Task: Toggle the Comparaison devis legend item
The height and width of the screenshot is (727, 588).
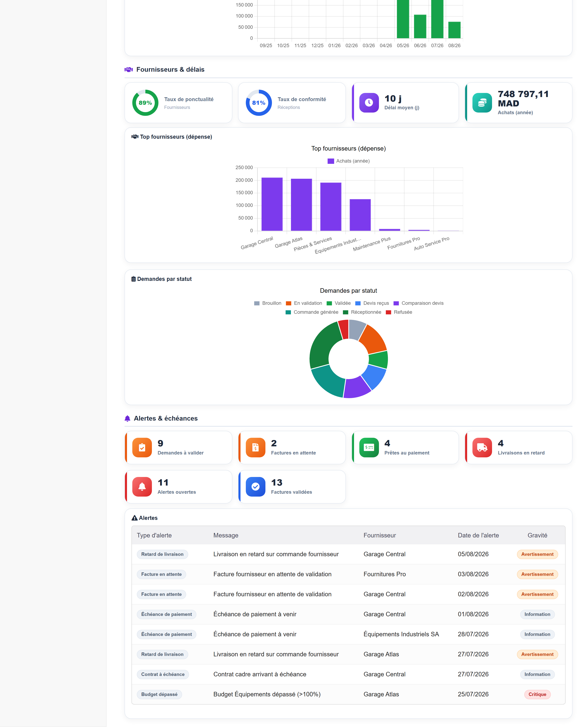Action: pyautogui.click(x=418, y=303)
